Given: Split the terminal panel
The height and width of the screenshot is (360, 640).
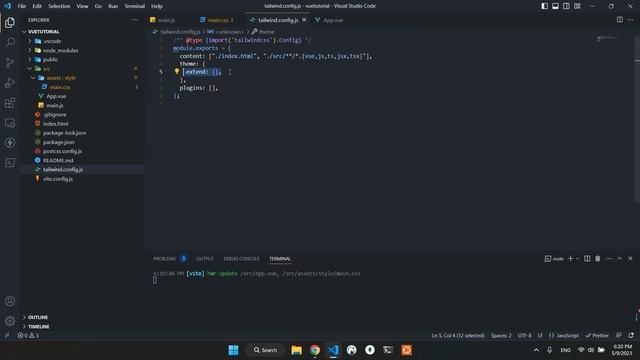Looking at the screenshot, I should pos(587,258).
